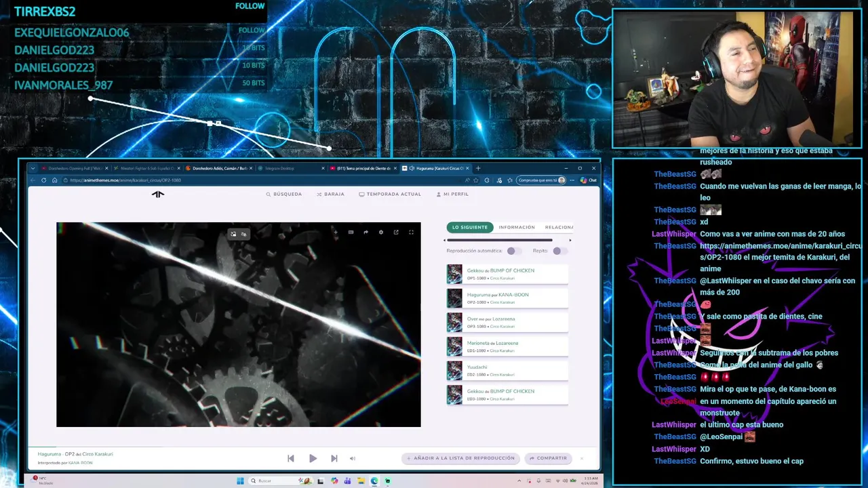This screenshot has width=868, height=488.
Task: Switch to the Telegram Desktop browser tab
Action: pos(291,168)
